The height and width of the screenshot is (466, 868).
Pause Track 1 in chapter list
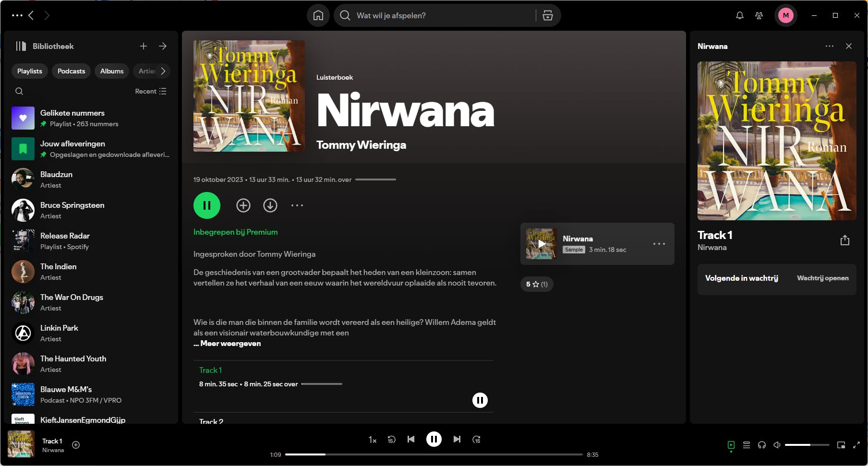pos(480,400)
